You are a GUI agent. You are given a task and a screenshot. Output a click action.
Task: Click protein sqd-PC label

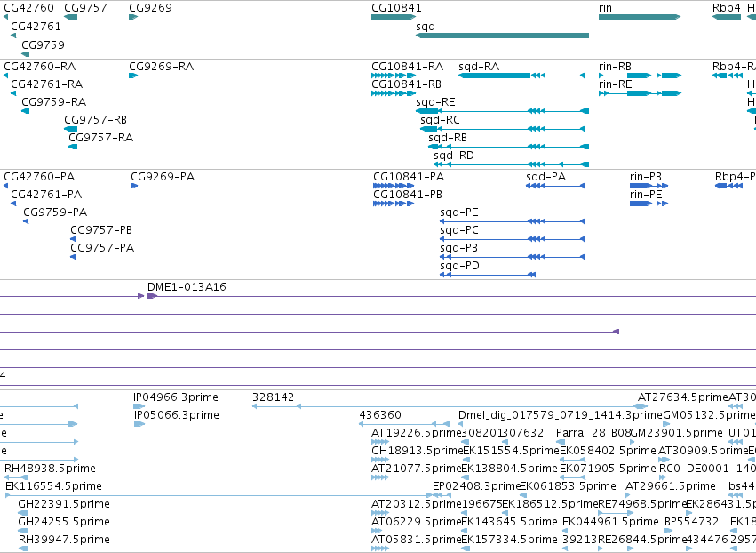[459, 230]
